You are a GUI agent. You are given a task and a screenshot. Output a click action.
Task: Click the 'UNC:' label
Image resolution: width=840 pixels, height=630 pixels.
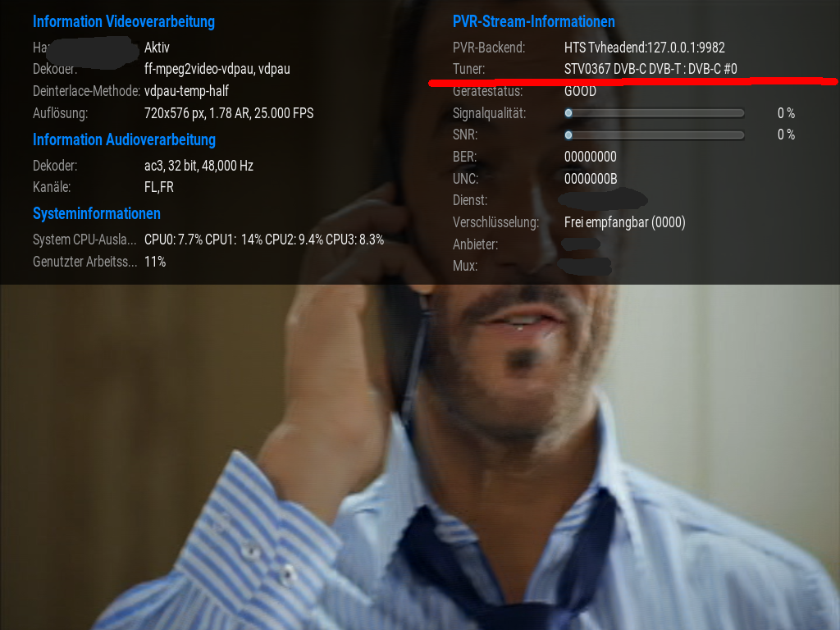tap(466, 179)
